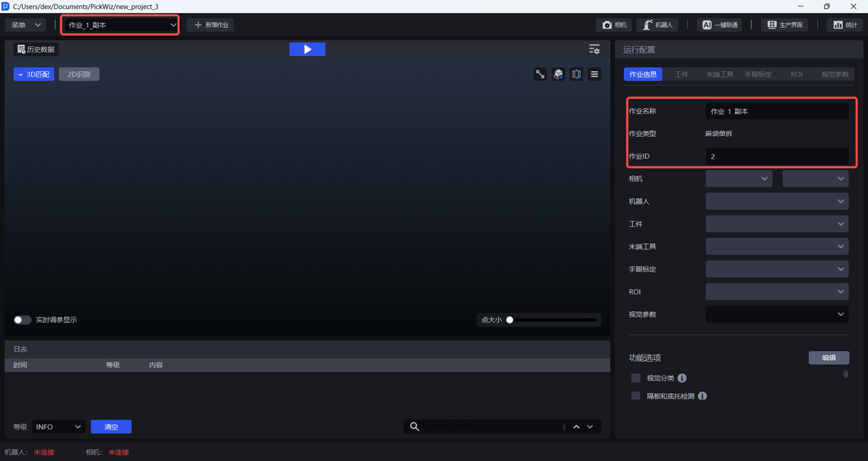Viewport: 868px width, 461px height.
Task: Switch to the 工件 tab
Action: pos(682,75)
